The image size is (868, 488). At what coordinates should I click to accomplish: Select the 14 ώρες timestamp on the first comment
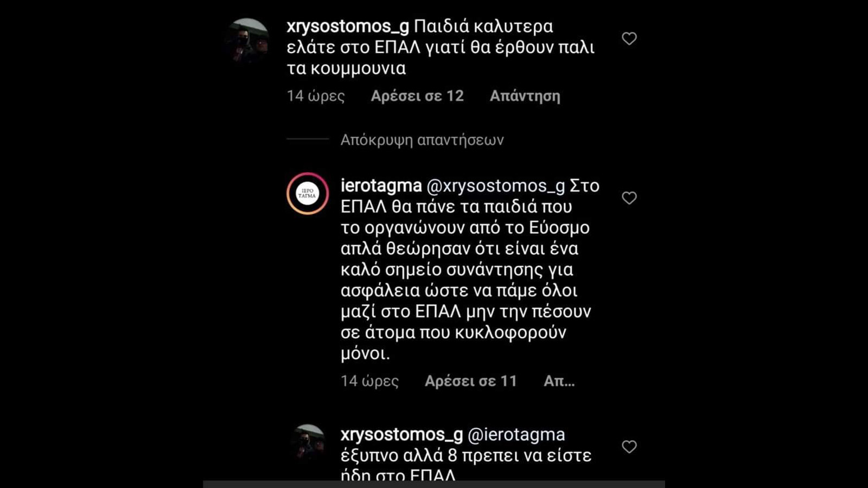(317, 96)
